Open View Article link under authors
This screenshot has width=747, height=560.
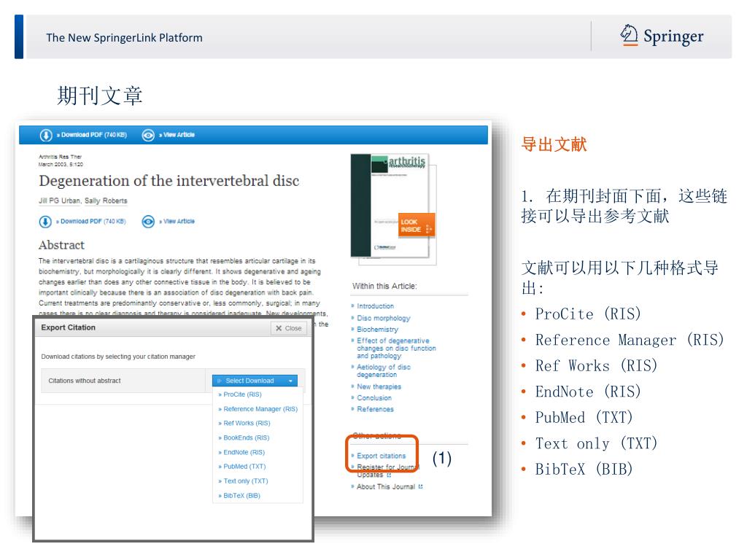pos(177,222)
